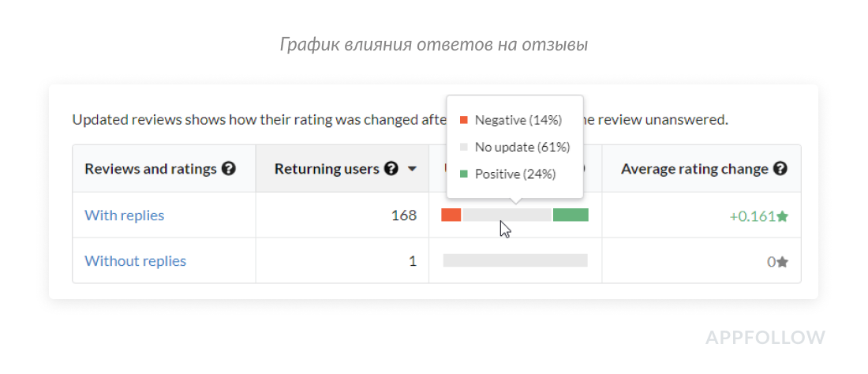Select the Reviews and ratings column header
The height and width of the screenshot is (374, 868).
pyautogui.click(x=151, y=169)
